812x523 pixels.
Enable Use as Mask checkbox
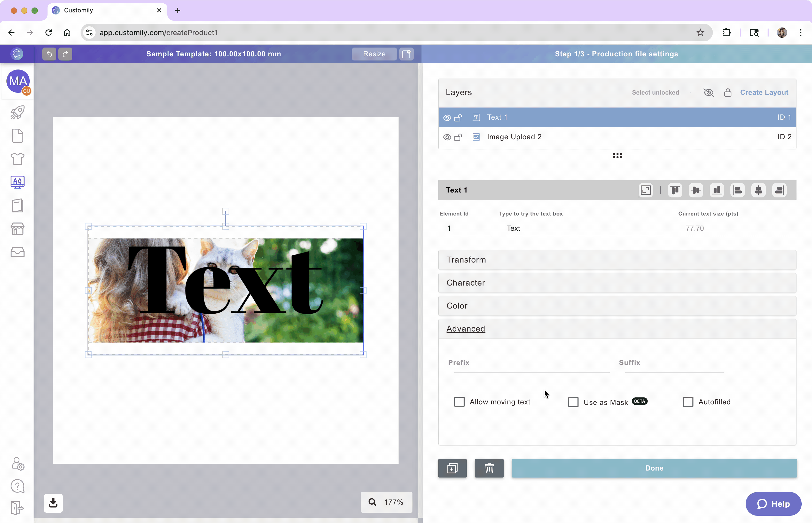click(573, 402)
